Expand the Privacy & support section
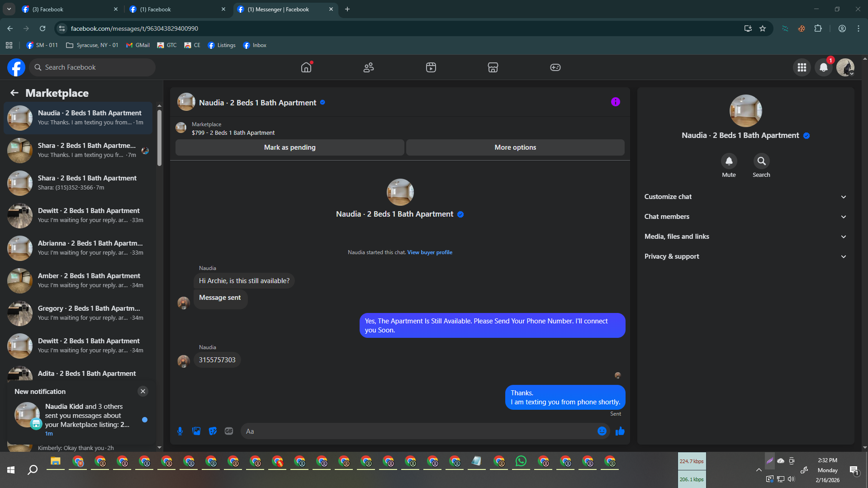The height and width of the screenshot is (488, 868). coord(745,256)
